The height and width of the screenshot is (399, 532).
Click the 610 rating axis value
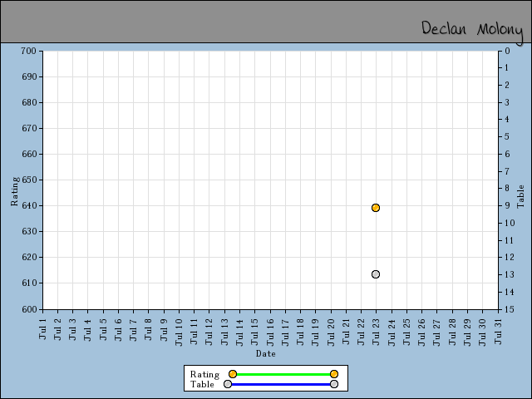[x=28, y=283]
